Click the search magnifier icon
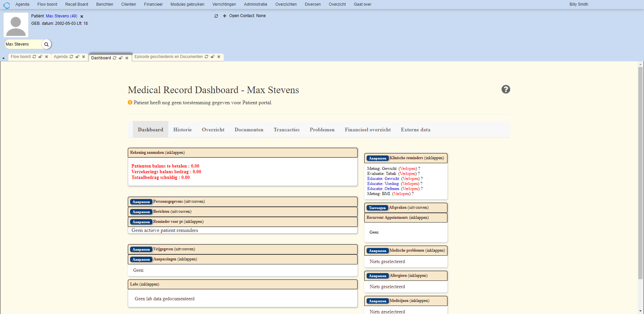The image size is (644, 314). [47, 44]
